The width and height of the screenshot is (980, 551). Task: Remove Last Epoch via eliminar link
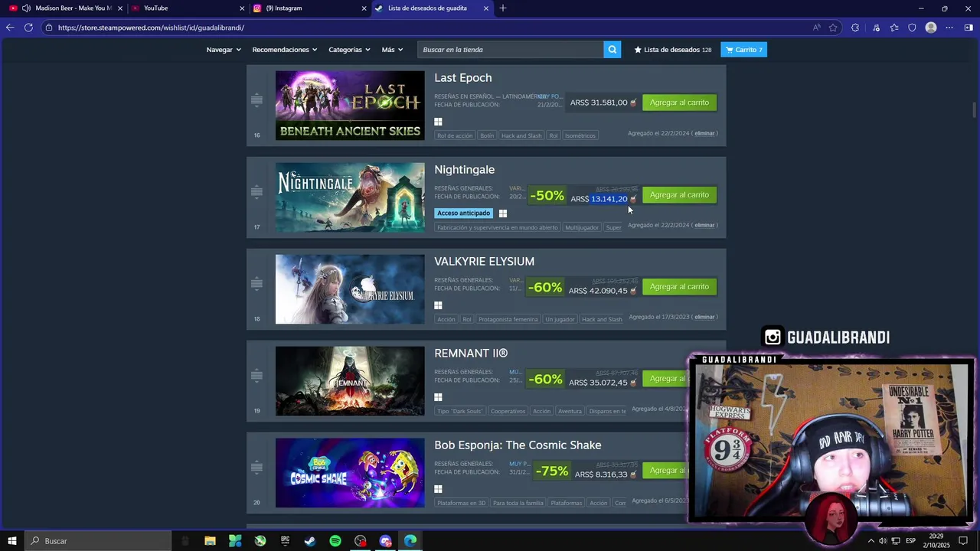[x=704, y=133]
